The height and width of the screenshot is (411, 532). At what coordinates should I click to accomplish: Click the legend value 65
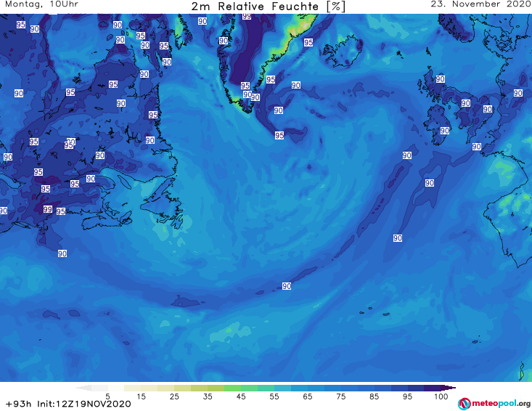coord(308,396)
